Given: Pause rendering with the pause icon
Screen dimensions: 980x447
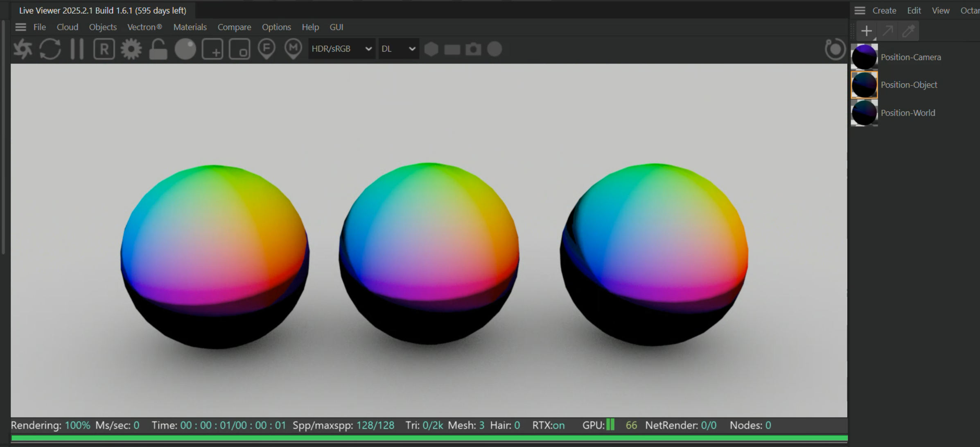Looking at the screenshot, I should click(x=77, y=49).
